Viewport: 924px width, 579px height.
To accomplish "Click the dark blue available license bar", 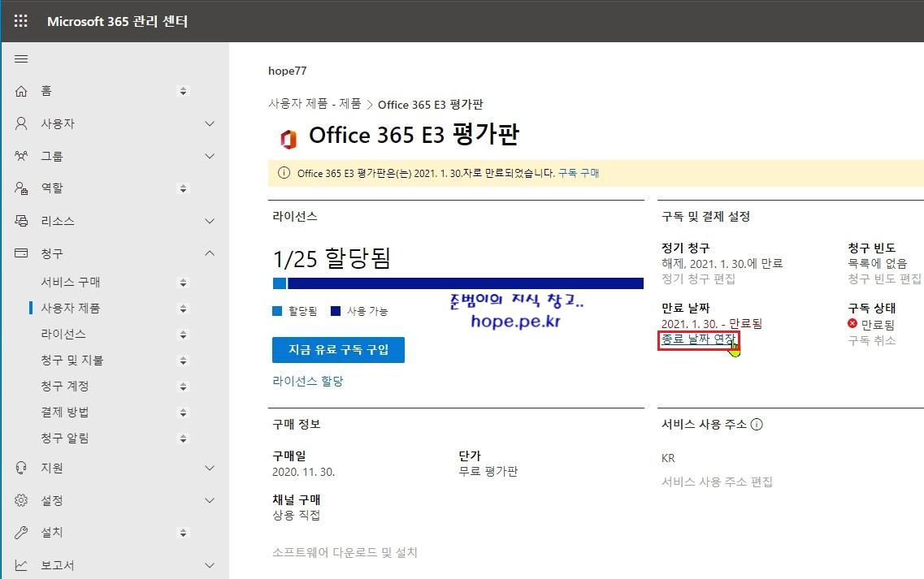I will coord(466,283).
